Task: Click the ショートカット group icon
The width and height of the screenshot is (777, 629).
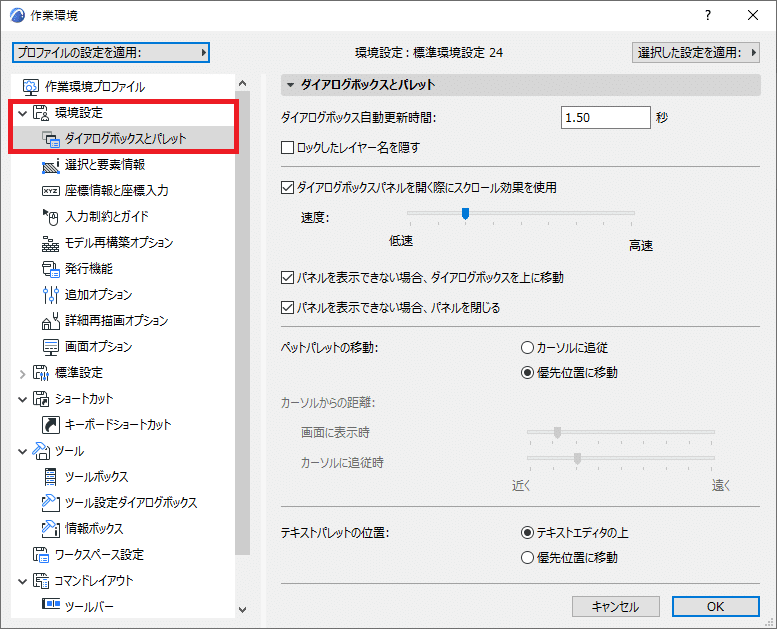Action: tap(41, 399)
